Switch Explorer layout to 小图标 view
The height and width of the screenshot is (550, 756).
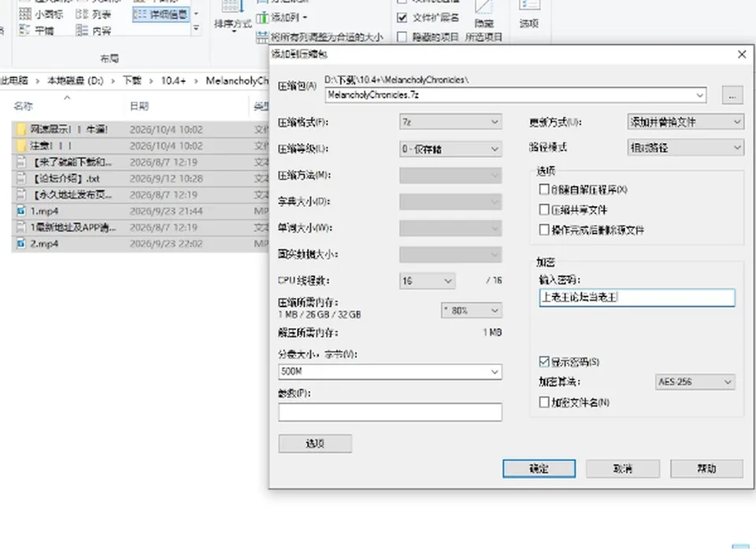(41, 14)
